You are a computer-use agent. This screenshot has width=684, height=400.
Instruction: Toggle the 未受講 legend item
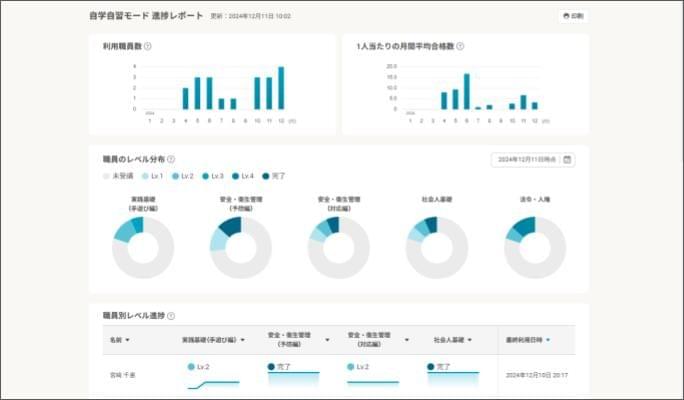tap(118, 176)
